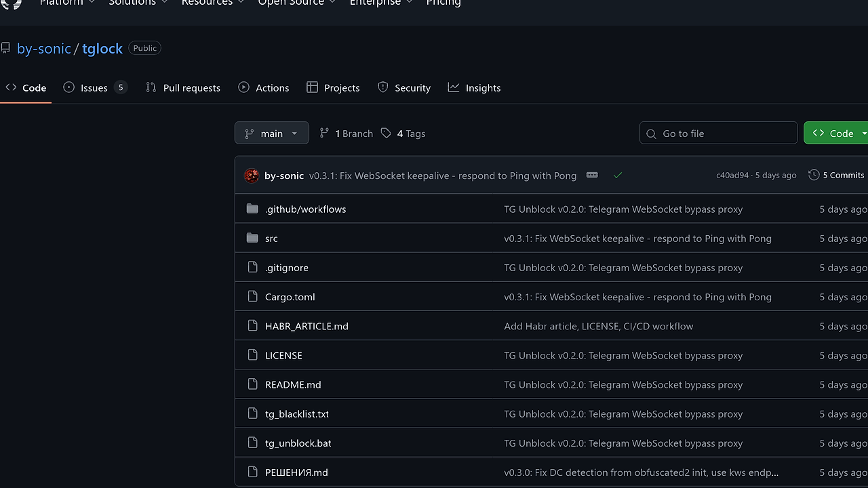The height and width of the screenshot is (488, 868).
Task: Click the Public visibility badge
Action: point(144,48)
